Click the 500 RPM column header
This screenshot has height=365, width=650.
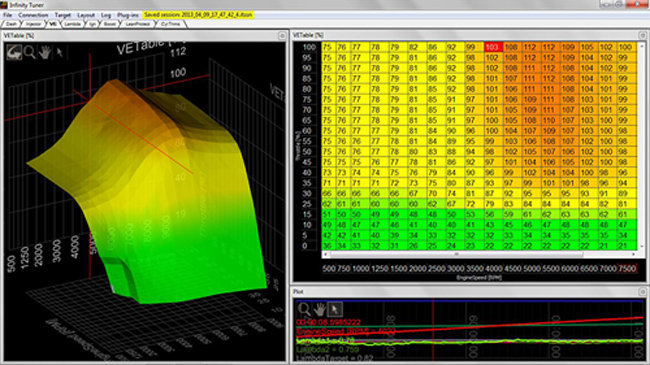pyautogui.click(x=329, y=269)
